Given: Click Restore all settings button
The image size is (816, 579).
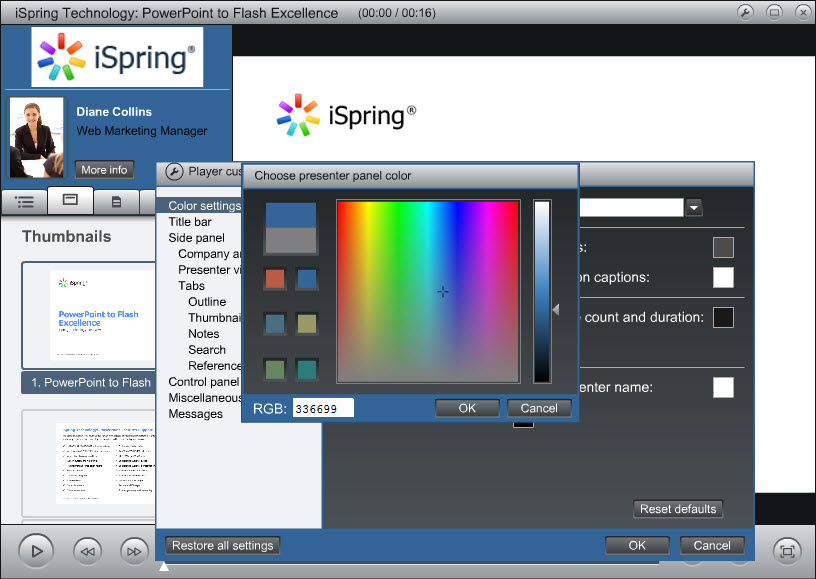Looking at the screenshot, I should (x=223, y=545).
